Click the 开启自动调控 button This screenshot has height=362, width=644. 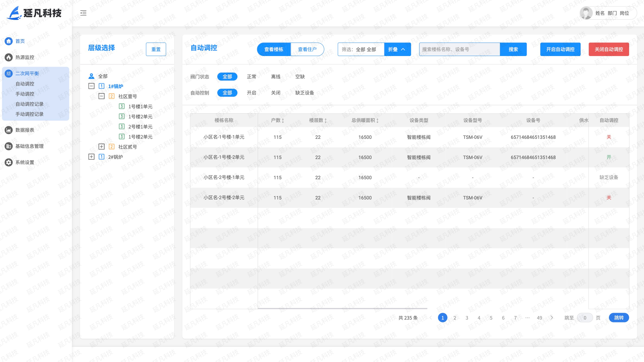point(560,49)
